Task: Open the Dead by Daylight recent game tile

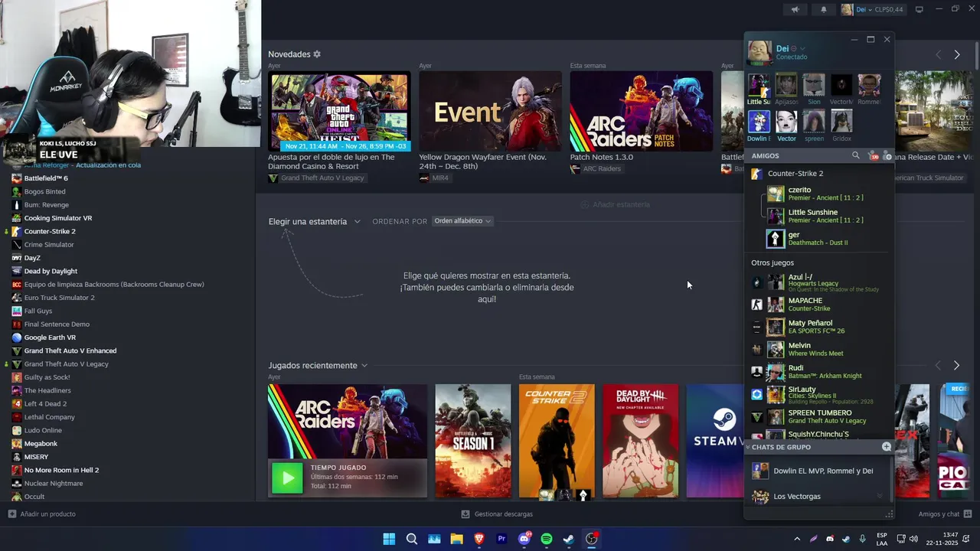Action: point(640,441)
